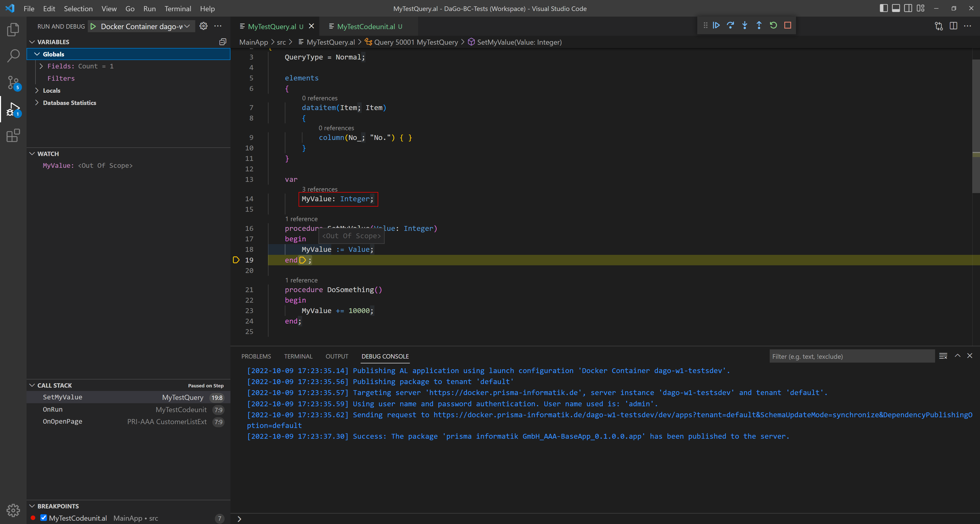Switch to MyTestCodeunit.al editor tab

point(366,27)
